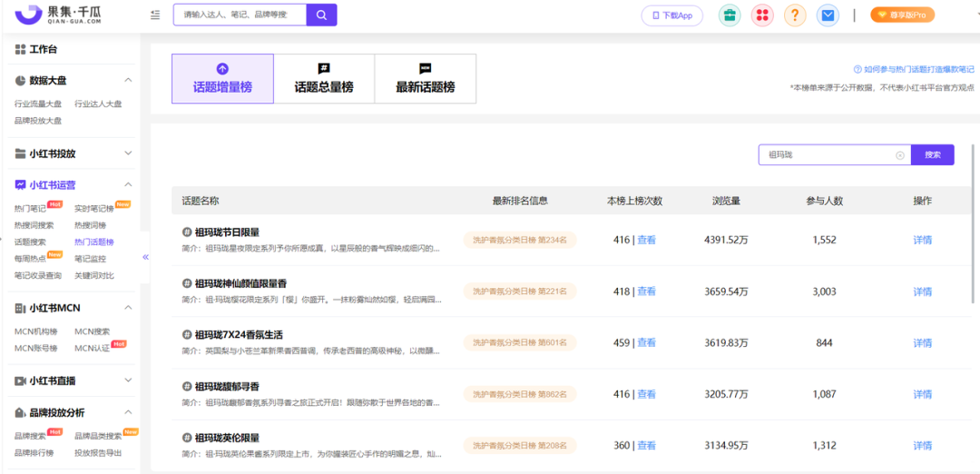The image size is (980, 474).
Task: Click the 小红书MCN building icon
Action: (20, 308)
